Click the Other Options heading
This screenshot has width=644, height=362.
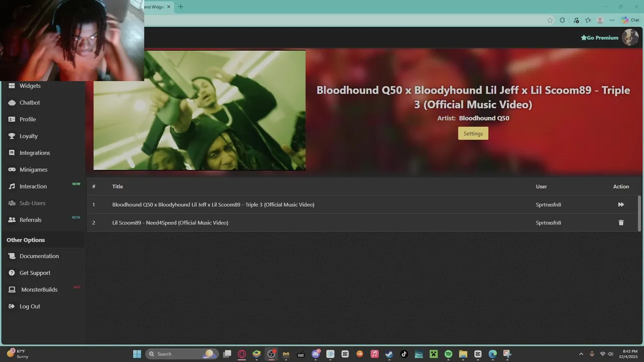26,240
